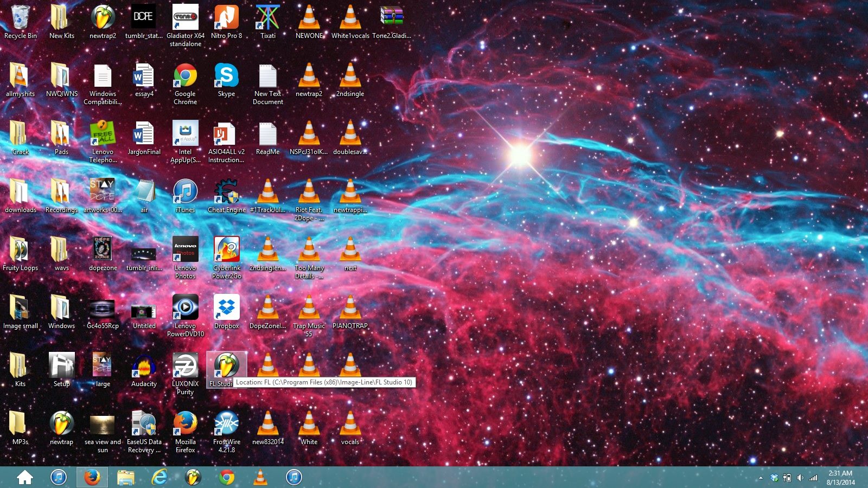Select the Google Chrome desktop shortcut
Screen dimensions: 868x488
[185, 76]
